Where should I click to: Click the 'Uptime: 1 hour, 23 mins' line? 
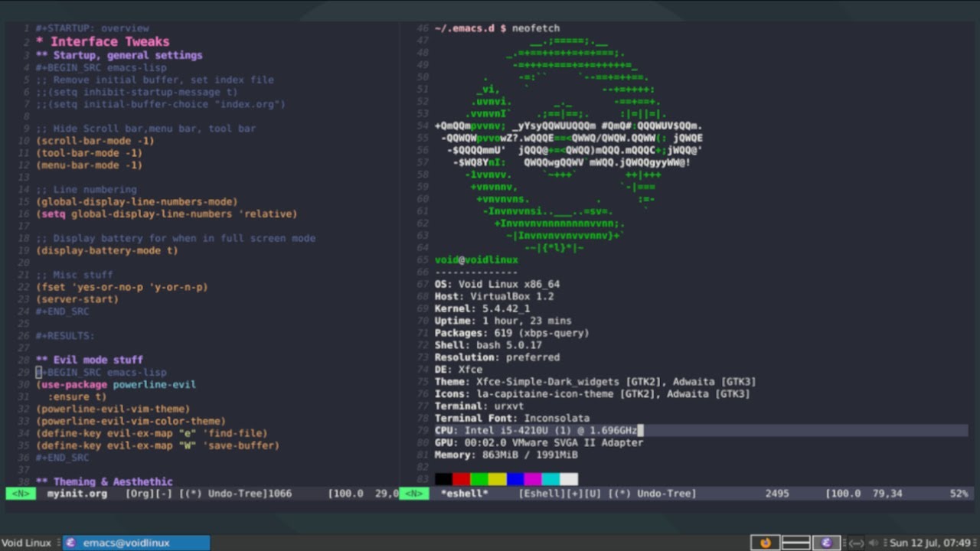503,321
